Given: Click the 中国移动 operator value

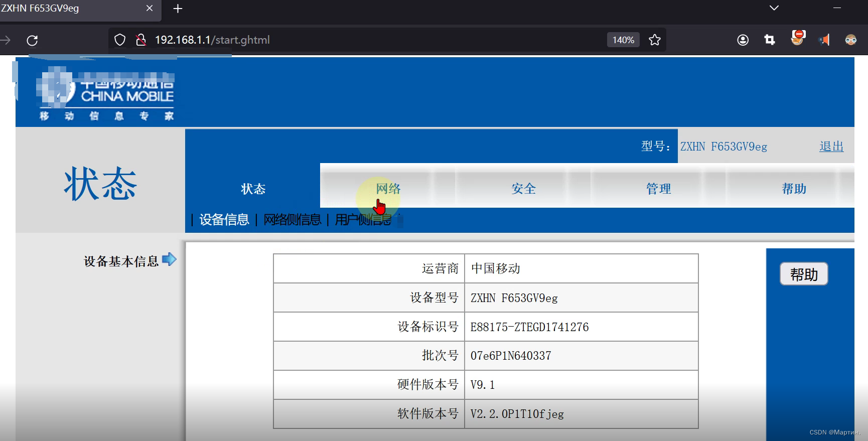Looking at the screenshot, I should [x=496, y=268].
